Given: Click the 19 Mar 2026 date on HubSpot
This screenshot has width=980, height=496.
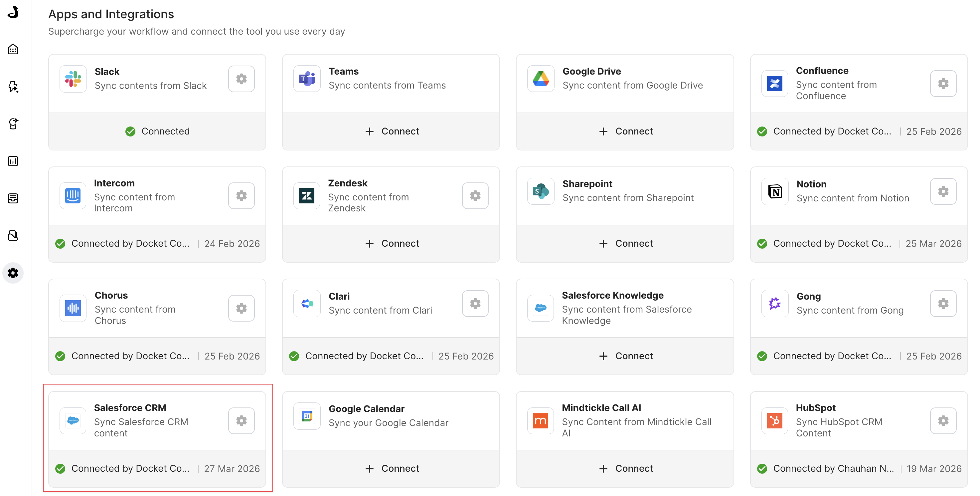Looking at the screenshot, I should tap(934, 469).
